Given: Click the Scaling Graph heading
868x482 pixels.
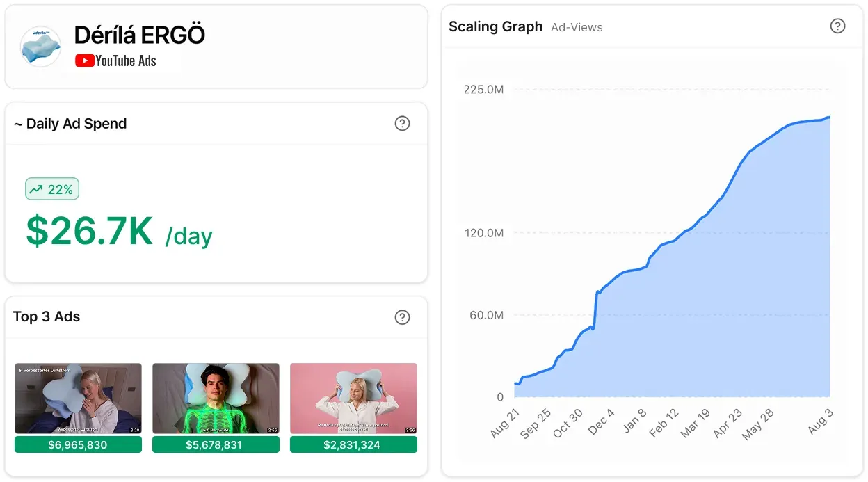Looking at the screenshot, I should point(495,26).
